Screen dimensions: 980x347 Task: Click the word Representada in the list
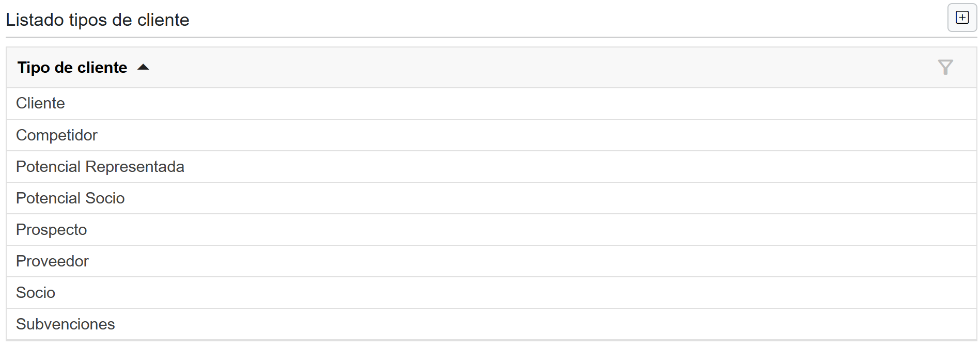[x=135, y=167]
